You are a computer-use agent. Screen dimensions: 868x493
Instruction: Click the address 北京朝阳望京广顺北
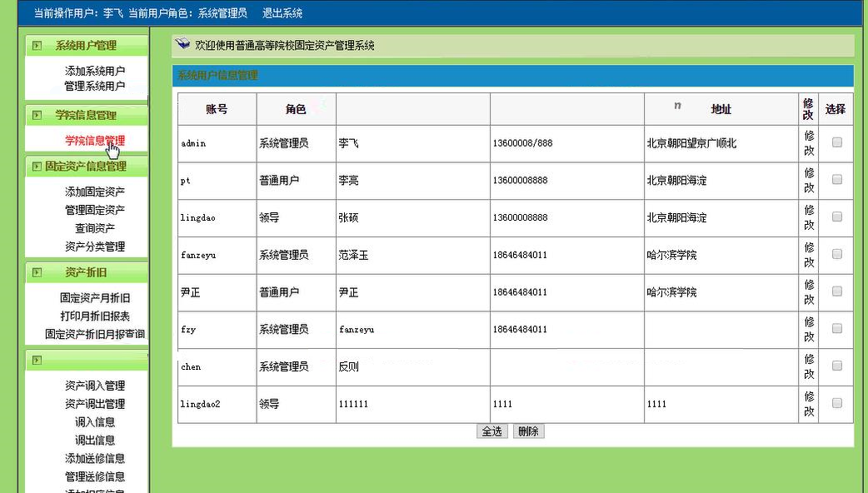691,143
